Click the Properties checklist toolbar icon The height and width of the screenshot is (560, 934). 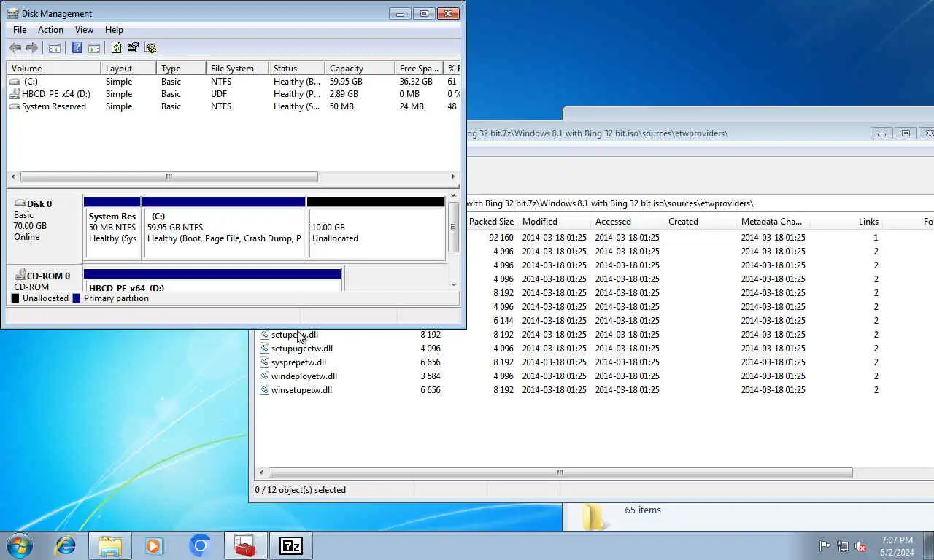pos(133,48)
